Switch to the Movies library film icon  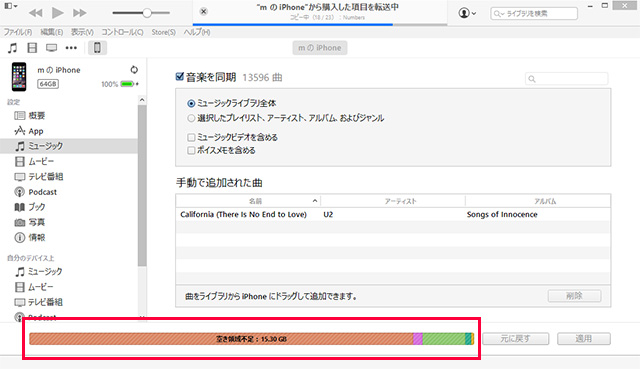[32, 48]
